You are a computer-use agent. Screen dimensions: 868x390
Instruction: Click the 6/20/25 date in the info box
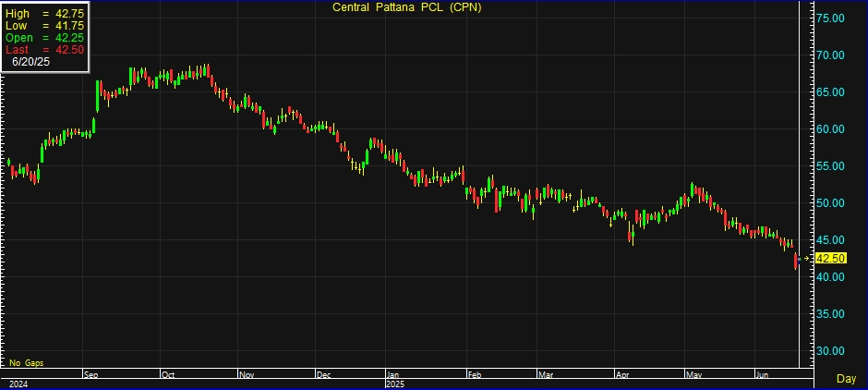coord(30,62)
